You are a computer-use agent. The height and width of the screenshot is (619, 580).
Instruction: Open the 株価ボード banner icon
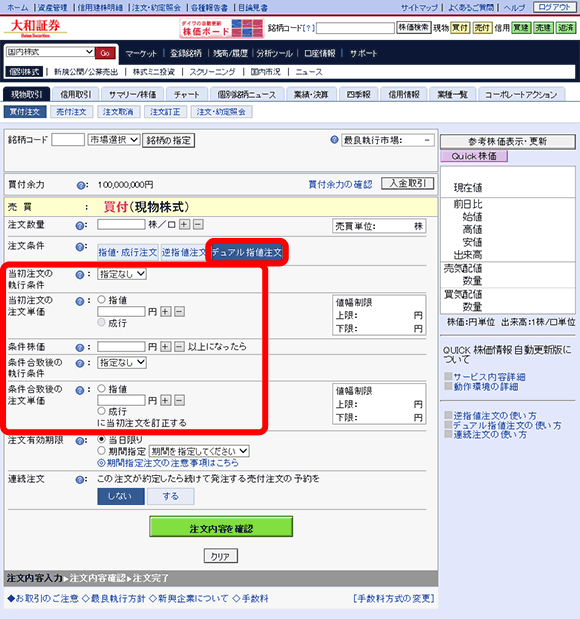222,28
